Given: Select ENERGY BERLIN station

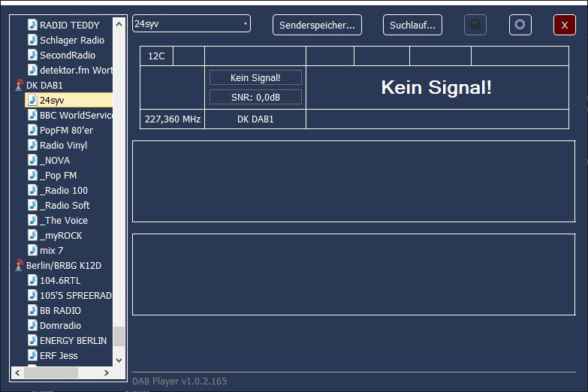Looking at the screenshot, I should click(73, 340).
